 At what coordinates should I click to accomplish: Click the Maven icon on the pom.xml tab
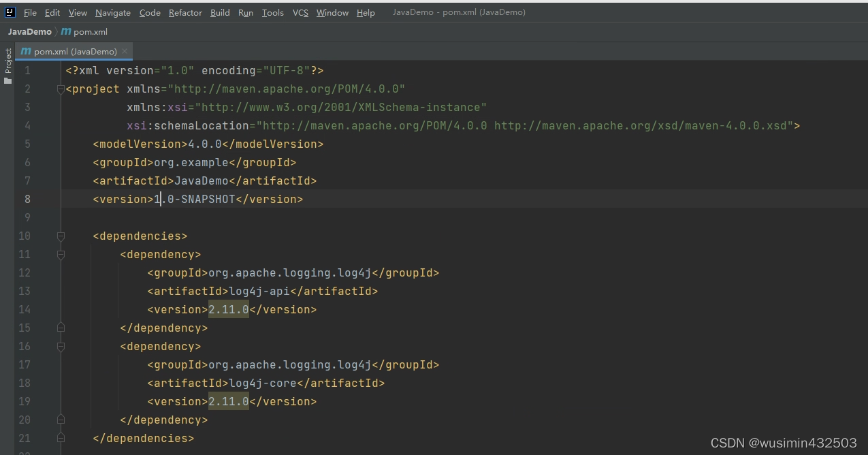click(x=26, y=51)
